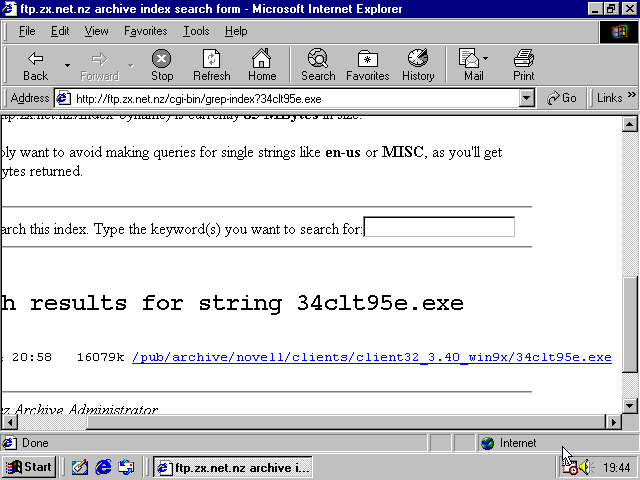Stop loading with the Stop button
The image size is (640, 480).
click(162, 65)
